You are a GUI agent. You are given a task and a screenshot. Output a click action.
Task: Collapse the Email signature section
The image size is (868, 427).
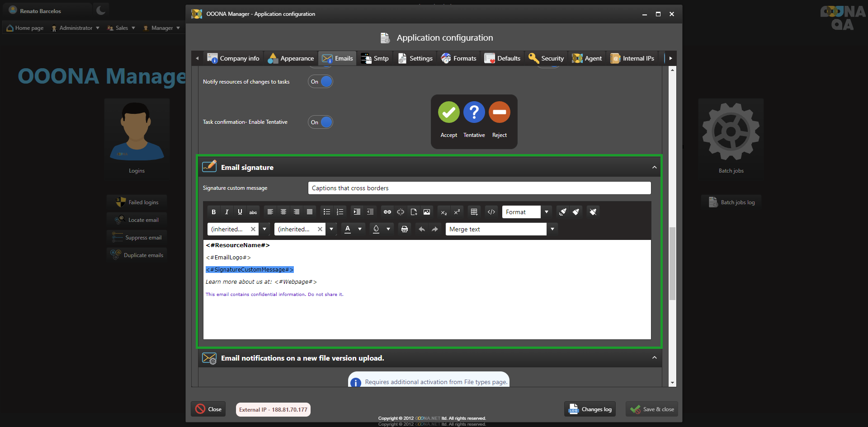click(654, 168)
